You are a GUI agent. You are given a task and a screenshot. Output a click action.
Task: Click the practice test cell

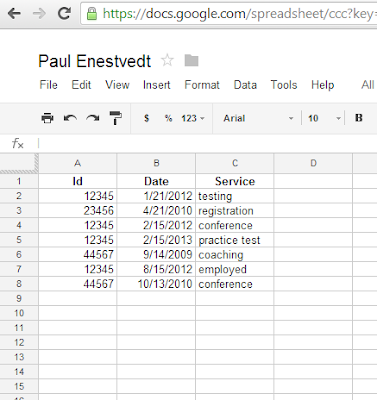(235, 240)
